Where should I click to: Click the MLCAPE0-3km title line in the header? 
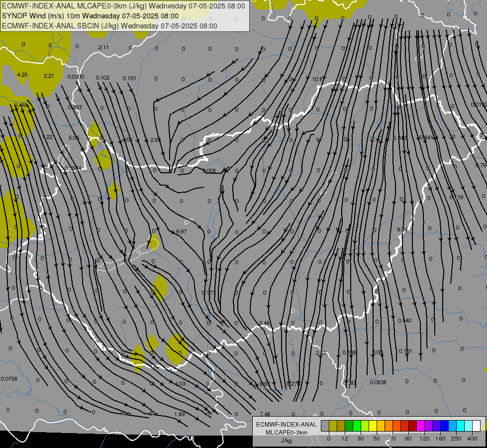click(123, 6)
